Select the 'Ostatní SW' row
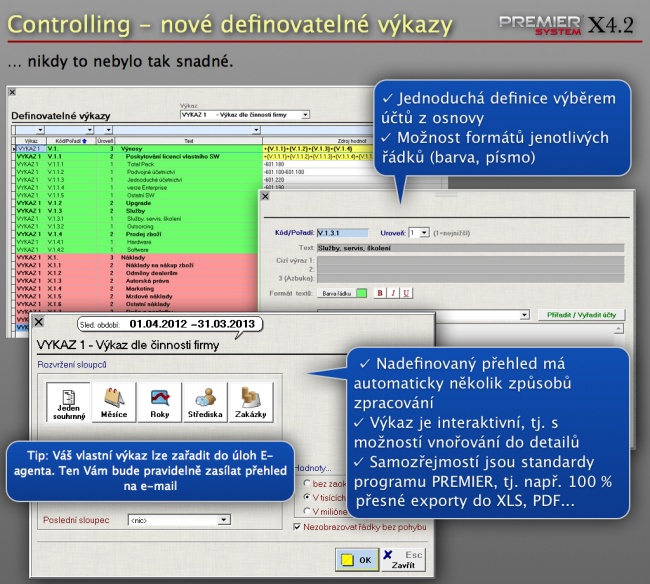This screenshot has width=650, height=584. pyautogui.click(x=139, y=195)
